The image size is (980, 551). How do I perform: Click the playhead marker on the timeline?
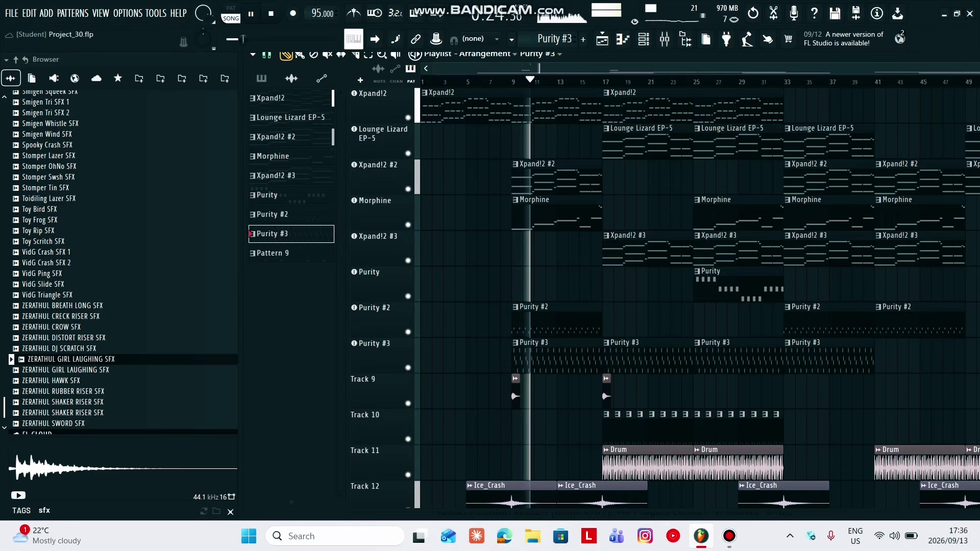[x=530, y=79]
